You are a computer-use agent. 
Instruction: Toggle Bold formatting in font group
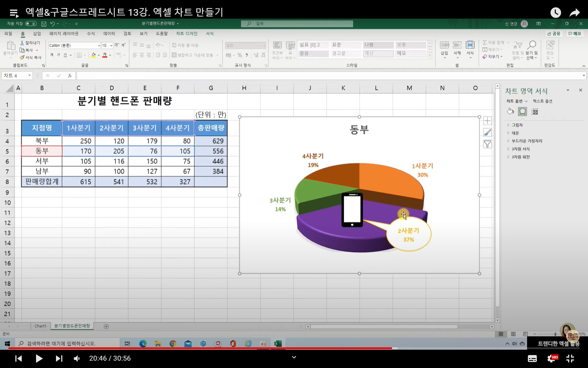(x=52, y=55)
